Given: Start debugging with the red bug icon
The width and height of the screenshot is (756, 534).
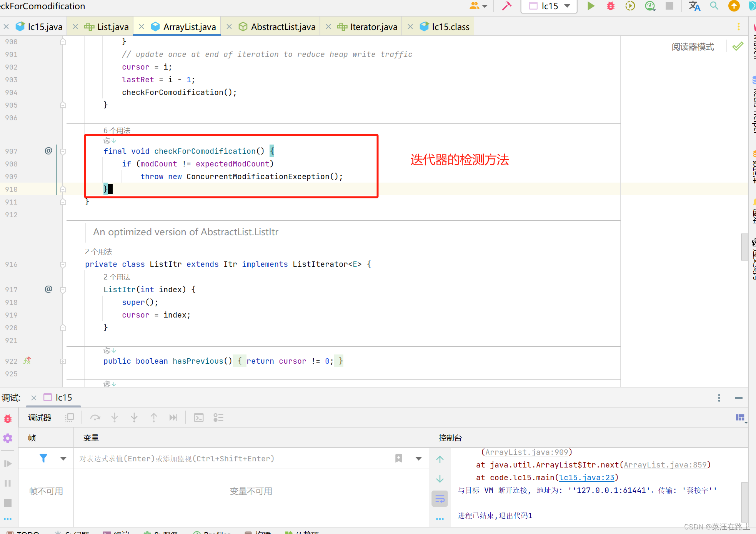Looking at the screenshot, I should click(611, 6).
